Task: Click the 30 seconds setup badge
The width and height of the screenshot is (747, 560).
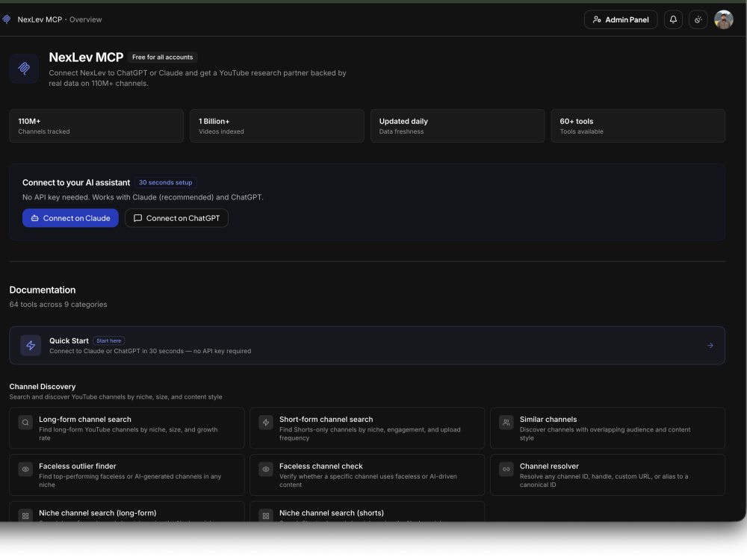Action: click(x=165, y=182)
